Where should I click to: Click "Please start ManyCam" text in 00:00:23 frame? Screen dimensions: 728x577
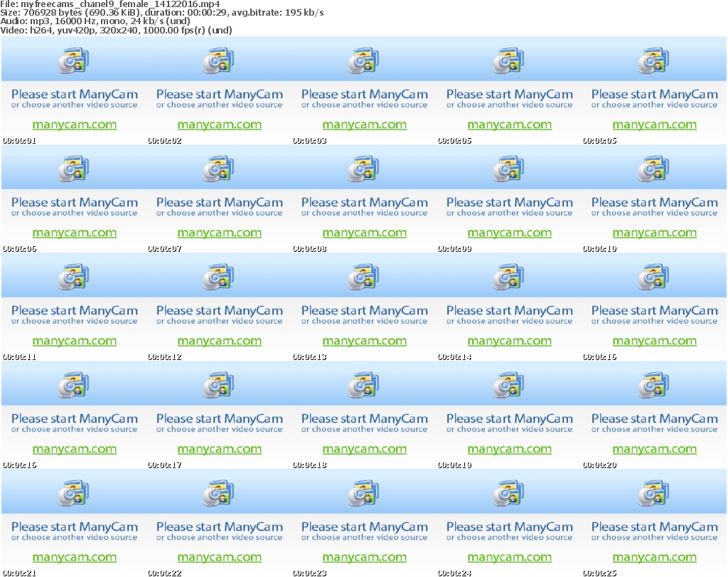pos(365,526)
